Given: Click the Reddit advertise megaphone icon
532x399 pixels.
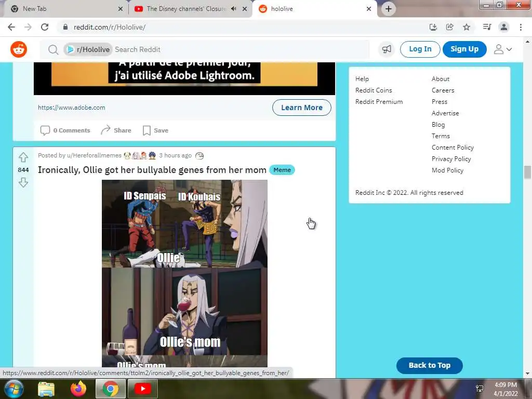Looking at the screenshot, I should [387, 49].
